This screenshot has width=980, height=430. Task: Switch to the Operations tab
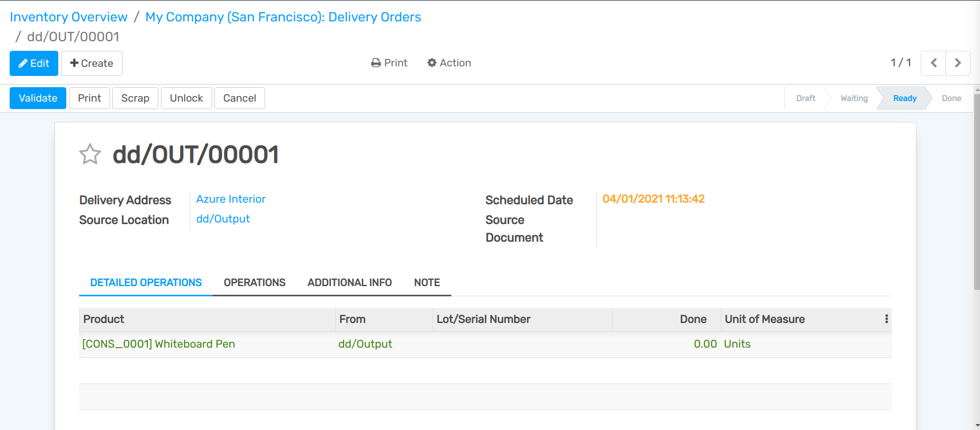[x=254, y=282]
